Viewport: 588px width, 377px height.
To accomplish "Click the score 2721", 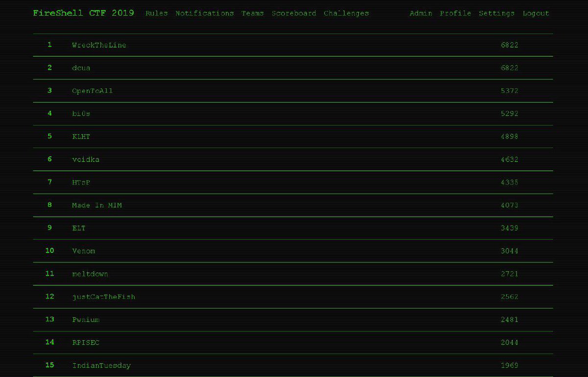I will [x=510, y=274].
